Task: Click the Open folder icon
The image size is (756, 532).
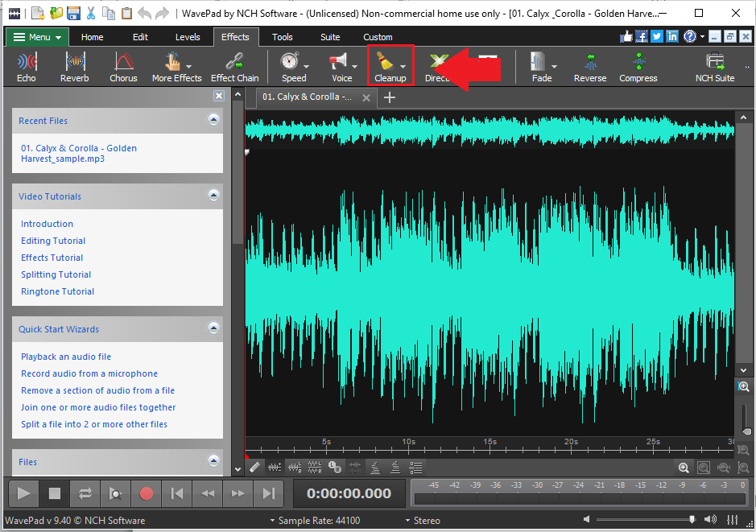Action: pyautogui.click(x=56, y=13)
